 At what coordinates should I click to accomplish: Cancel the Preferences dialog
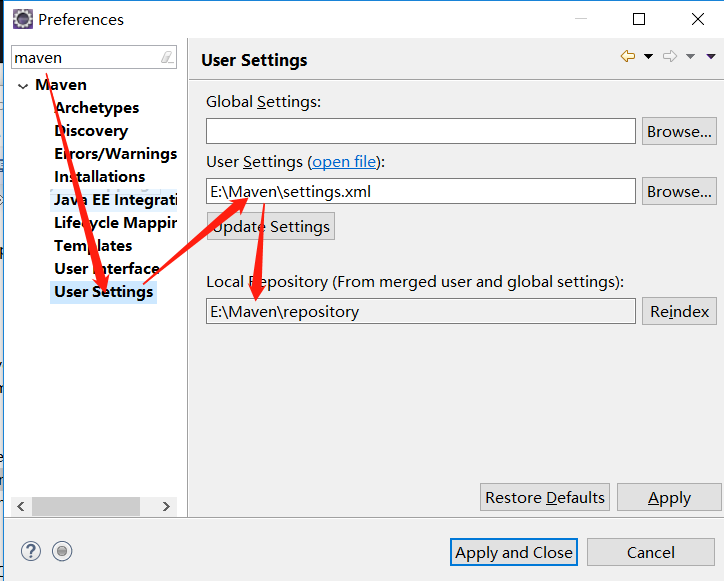coord(651,552)
